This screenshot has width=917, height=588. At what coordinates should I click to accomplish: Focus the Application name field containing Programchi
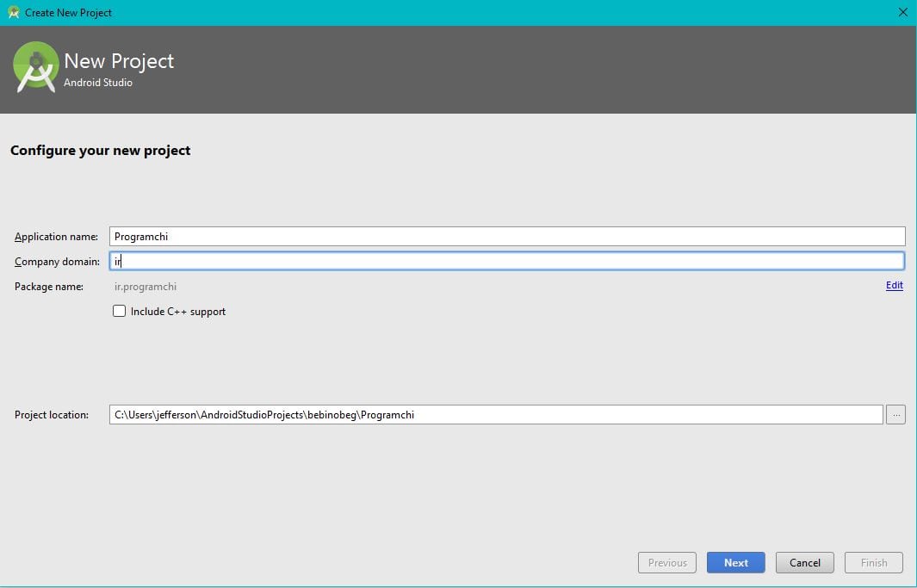point(507,236)
